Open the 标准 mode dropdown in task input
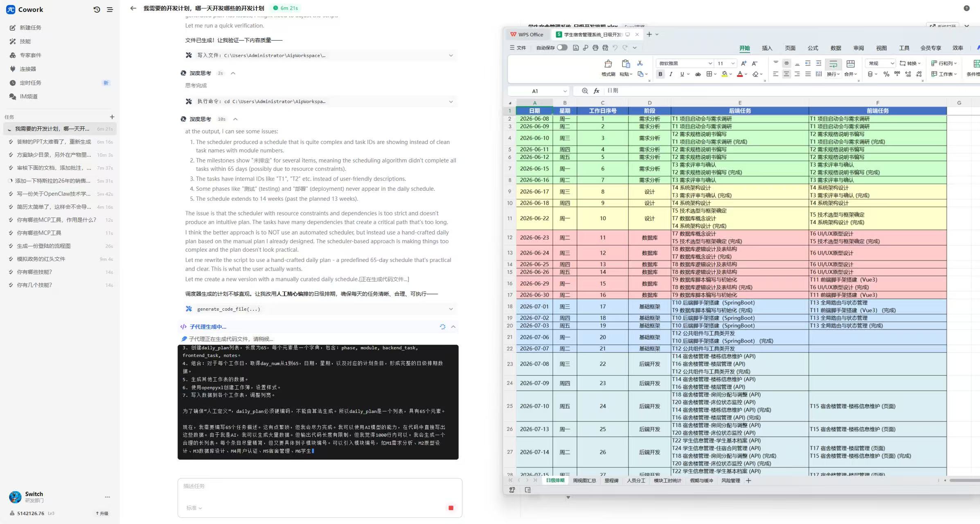This screenshot has height=524, width=980. 194,508
